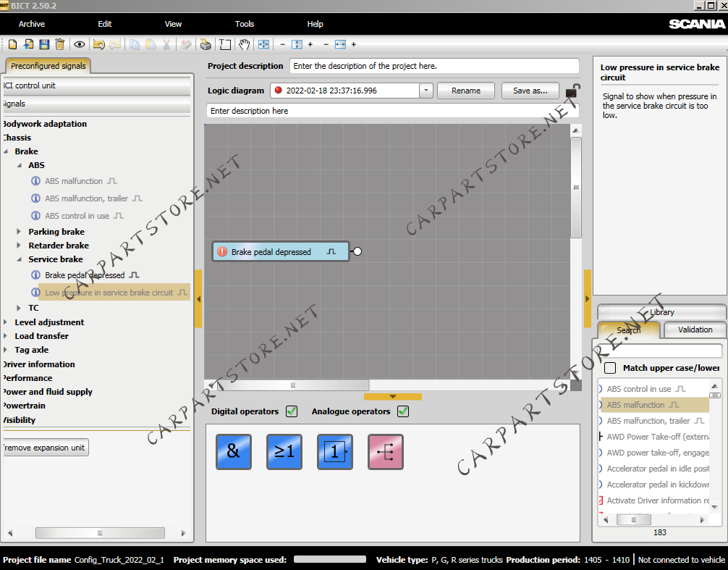Click the New project file icon
Screen dimensions: 728x570
click(x=12, y=45)
